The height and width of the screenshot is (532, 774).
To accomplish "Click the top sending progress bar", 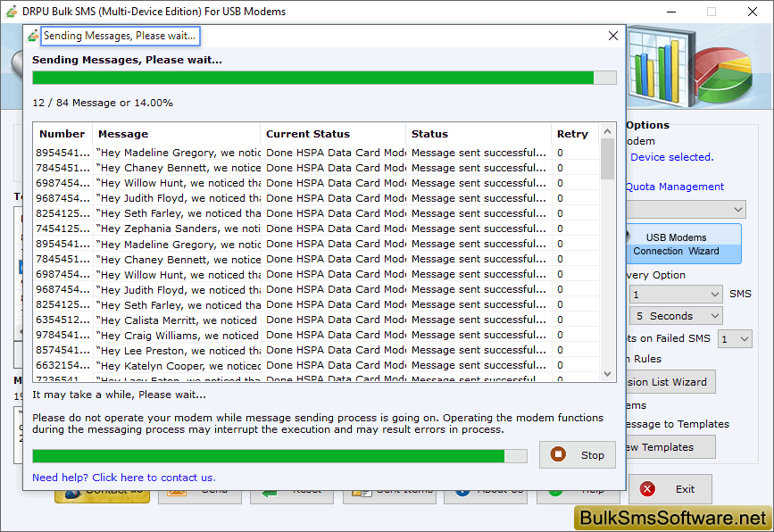I will (324, 78).
